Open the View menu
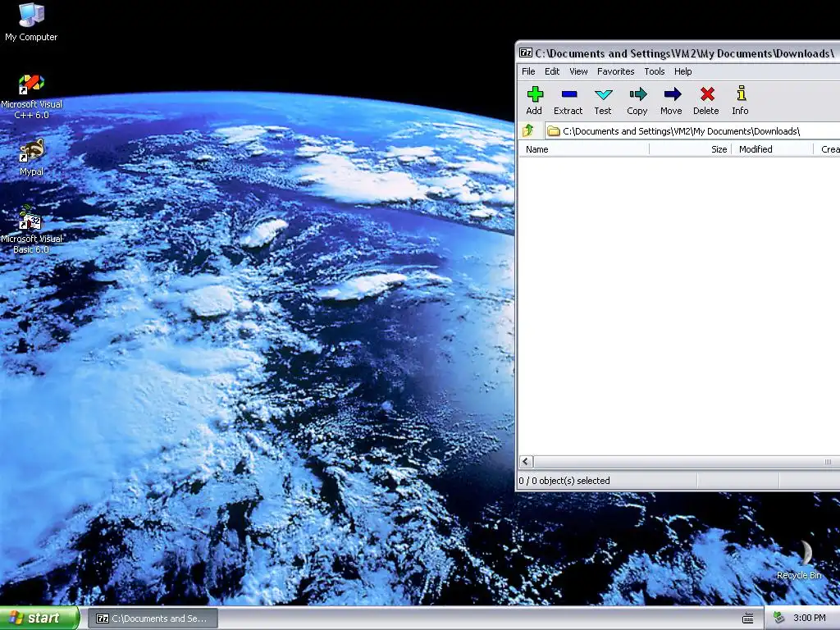The image size is (840, 630). [578, 71]
